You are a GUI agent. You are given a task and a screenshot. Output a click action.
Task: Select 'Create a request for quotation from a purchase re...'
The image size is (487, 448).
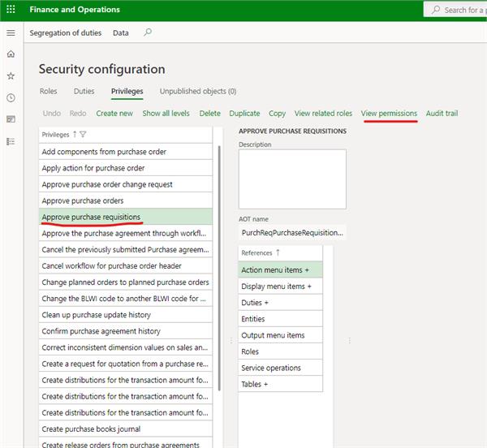click(x=126, y=364)
